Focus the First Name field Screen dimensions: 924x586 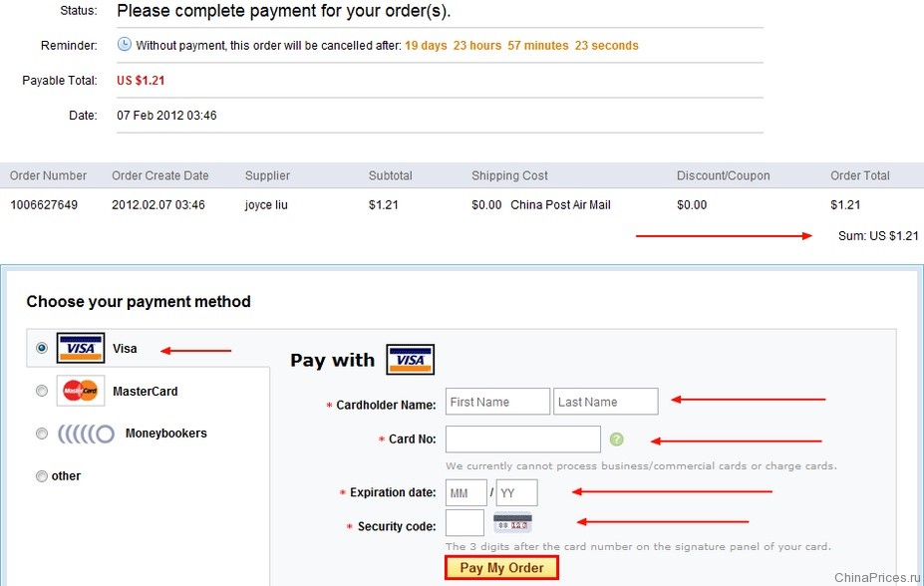coord(497,402)
